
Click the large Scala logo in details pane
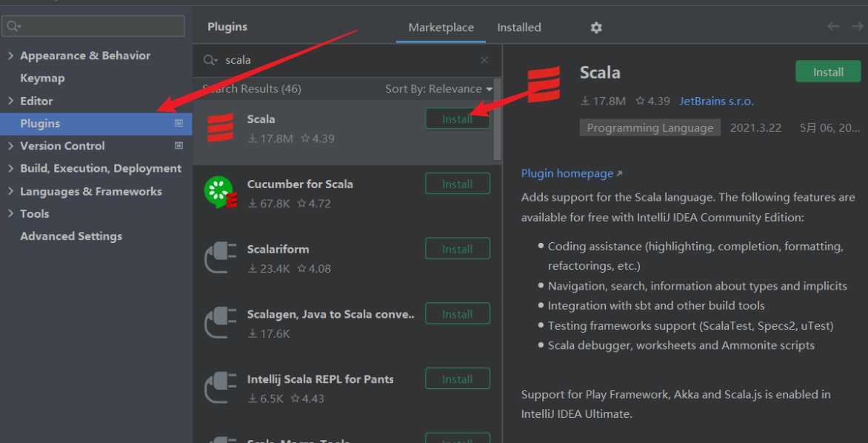coord(544,84)
